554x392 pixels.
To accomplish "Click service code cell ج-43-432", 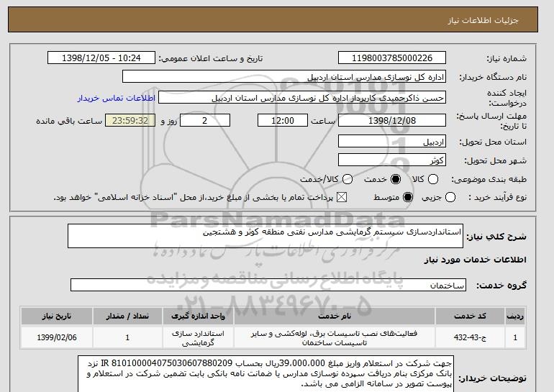I will tap(470, 337).
